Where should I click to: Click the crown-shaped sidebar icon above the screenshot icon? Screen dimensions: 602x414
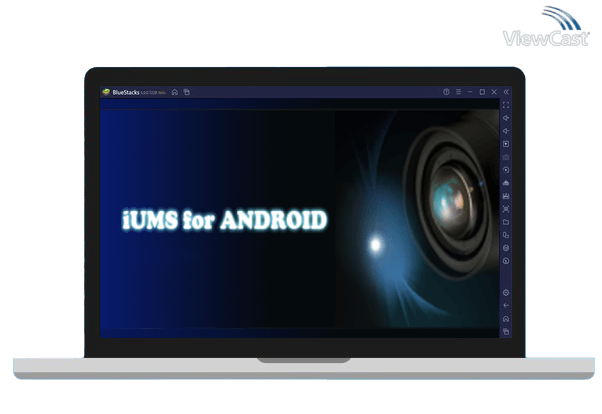[x=506, y=196]
